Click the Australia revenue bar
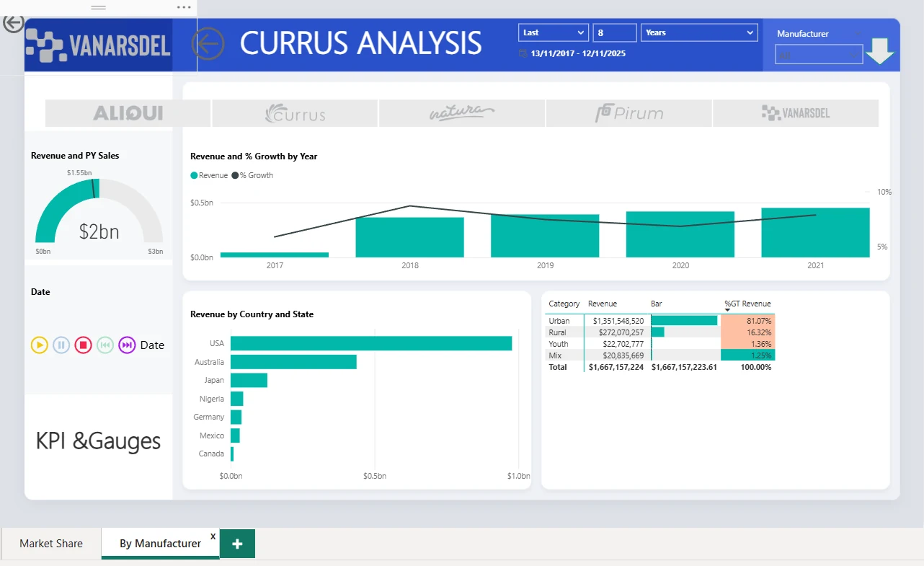 [293, 362]
